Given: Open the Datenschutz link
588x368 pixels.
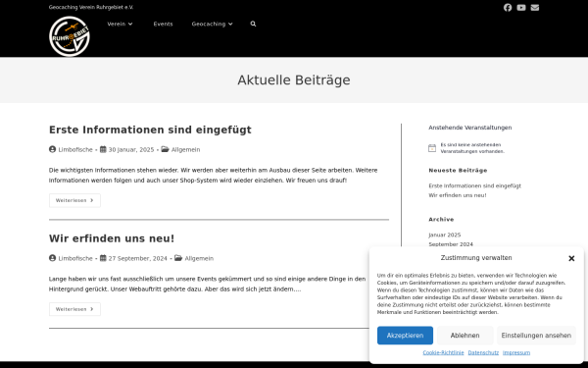Looking at the screenshot, I should pyautogui.click(x=483, y=352).
